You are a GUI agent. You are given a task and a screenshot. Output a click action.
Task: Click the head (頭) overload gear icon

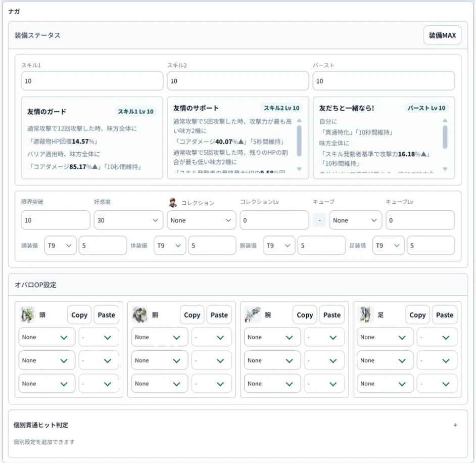(x=27, y=314)
